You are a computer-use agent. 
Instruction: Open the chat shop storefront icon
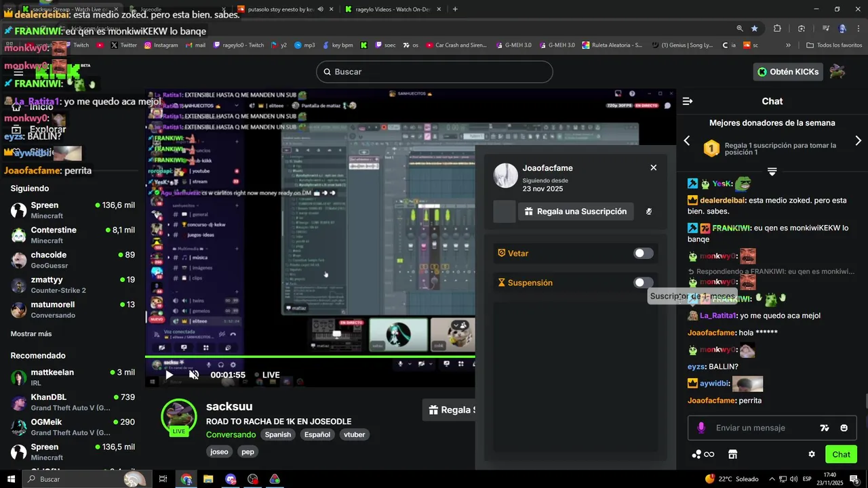(732, 454)
